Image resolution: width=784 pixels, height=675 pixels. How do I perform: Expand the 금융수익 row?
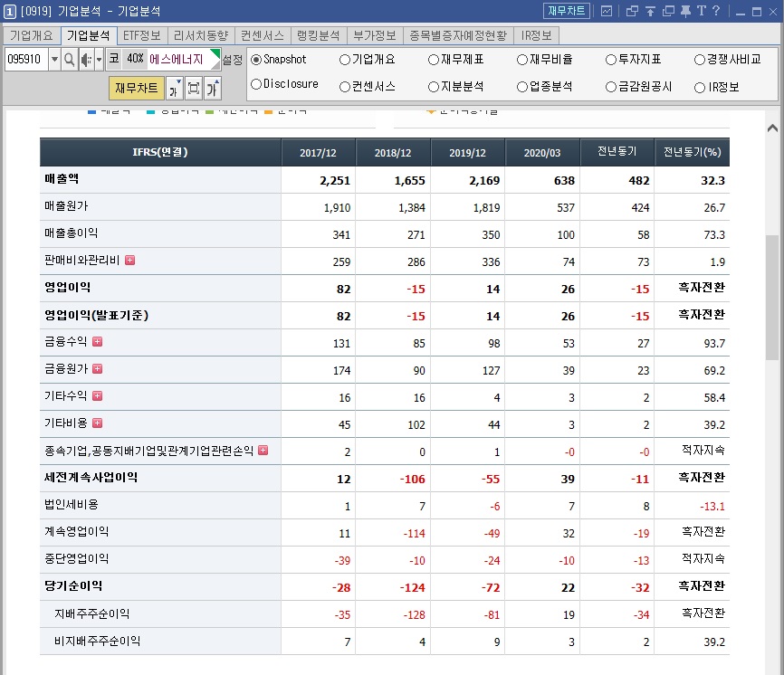pos(98,341)
